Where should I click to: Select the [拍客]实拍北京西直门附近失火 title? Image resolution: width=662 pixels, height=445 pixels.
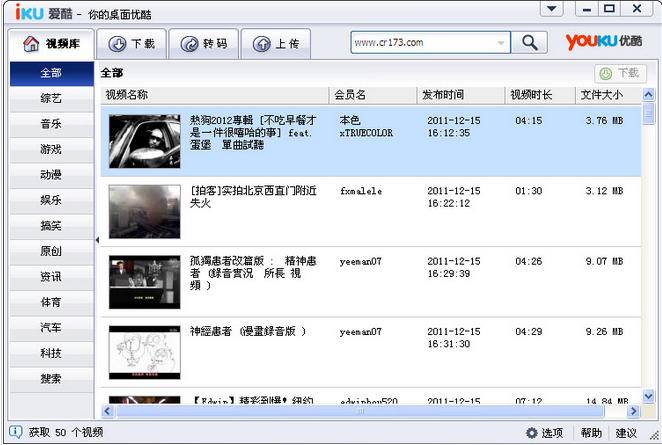pyautogui.click(x=253, y=197)
